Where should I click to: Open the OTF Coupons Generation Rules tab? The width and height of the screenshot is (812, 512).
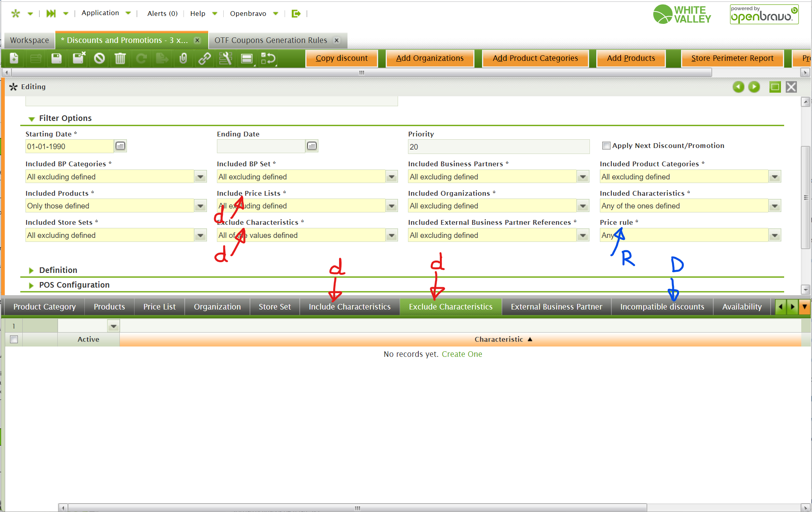click(271, 40)
